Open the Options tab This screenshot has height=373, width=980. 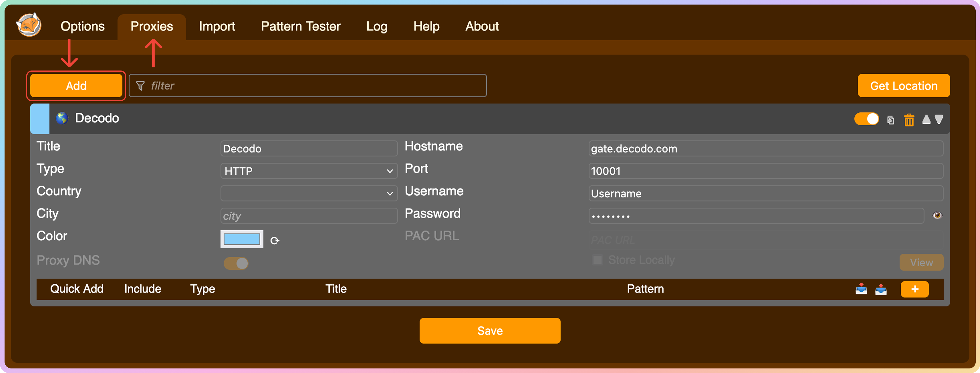[82, 26]
